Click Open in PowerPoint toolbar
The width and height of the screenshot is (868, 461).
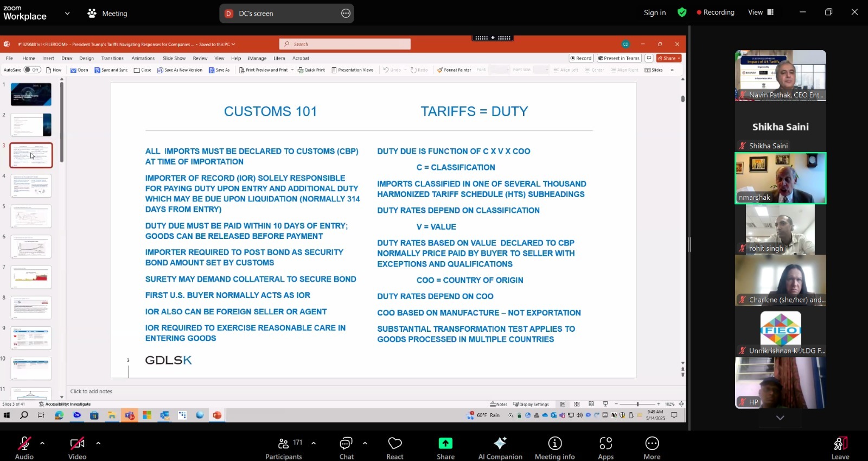tap(79, 70)
